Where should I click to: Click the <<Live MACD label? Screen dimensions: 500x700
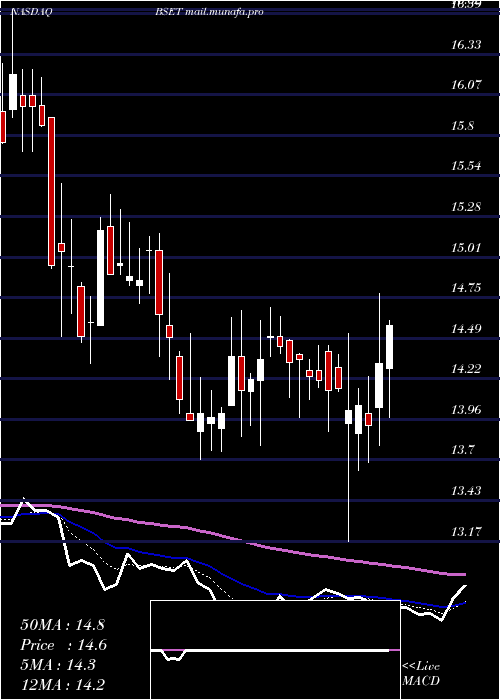tap(421, 674)
